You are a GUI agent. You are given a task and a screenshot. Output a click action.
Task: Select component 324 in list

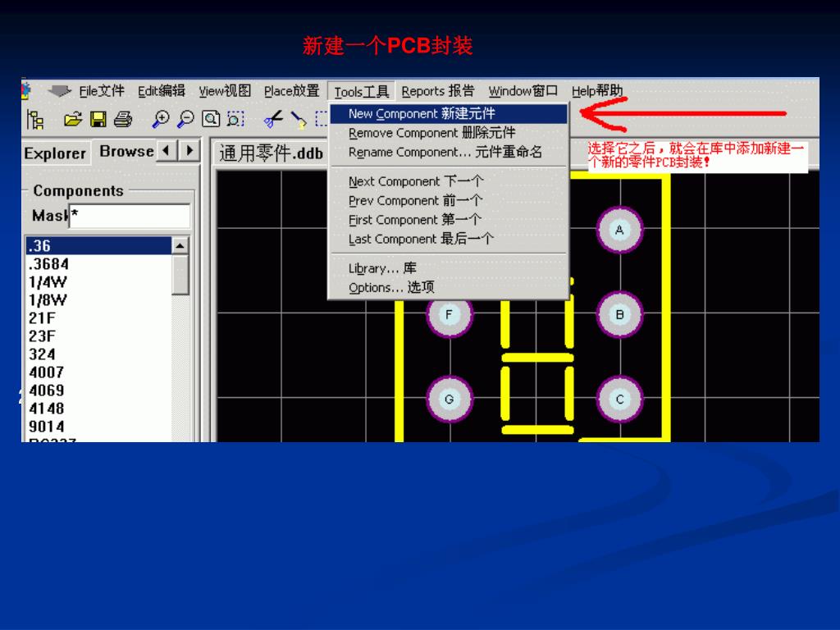coord(98,354)
